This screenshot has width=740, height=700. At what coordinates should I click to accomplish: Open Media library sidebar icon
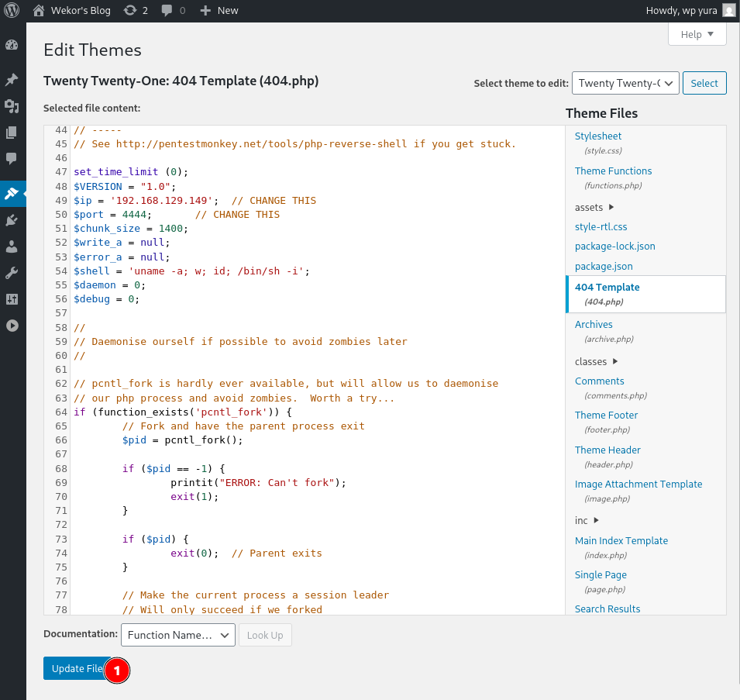12,106
